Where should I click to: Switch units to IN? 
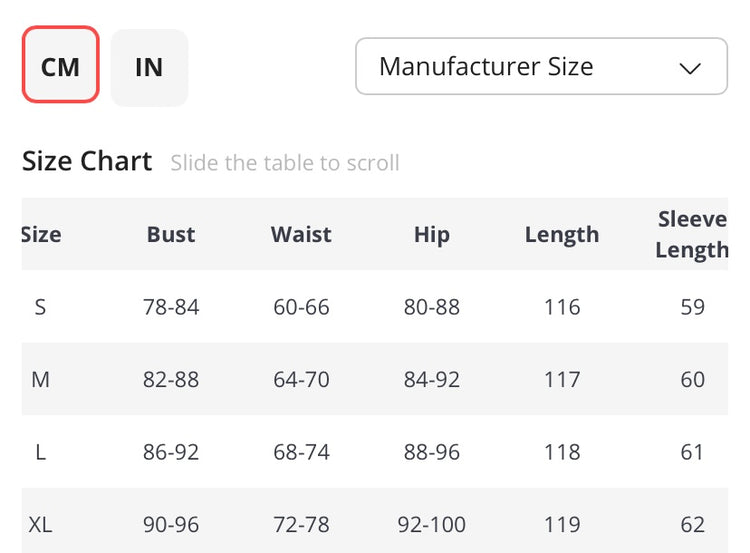(x=149, y=67)
